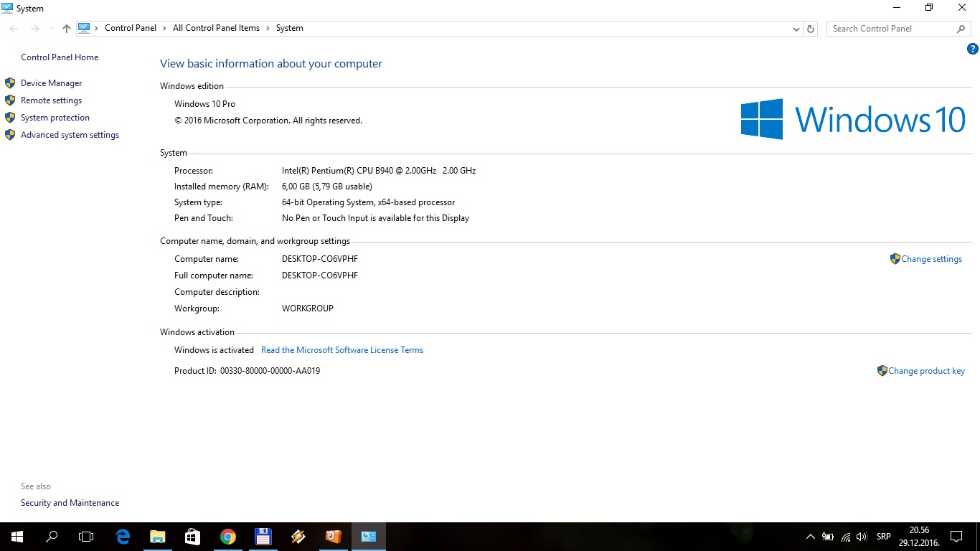Click the battery power tray icon
The image size is (980, 551).
[828, 537]
